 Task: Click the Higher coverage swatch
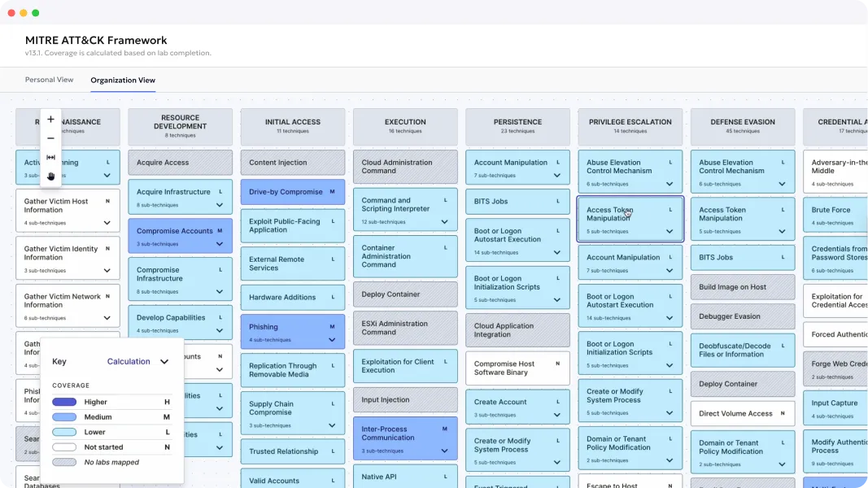[x=64, y=402]
